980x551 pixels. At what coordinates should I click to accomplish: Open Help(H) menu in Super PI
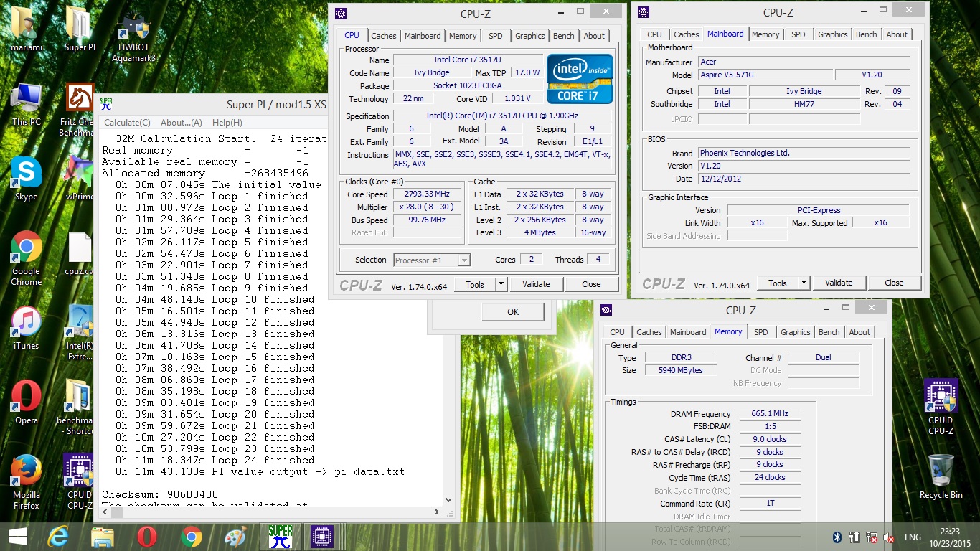click(x=227, y=123)
